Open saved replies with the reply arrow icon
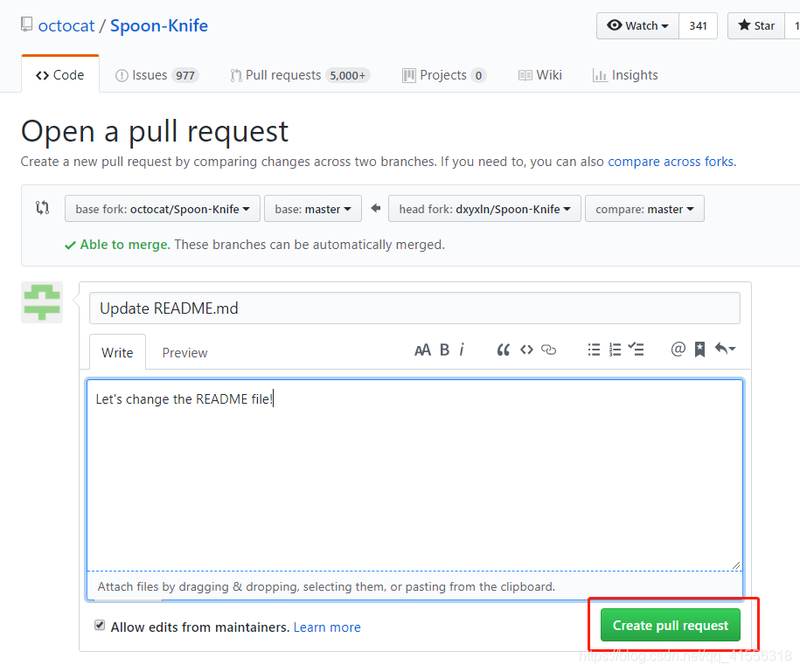Viewport: 800px width, 672px height. click(725, 350)
